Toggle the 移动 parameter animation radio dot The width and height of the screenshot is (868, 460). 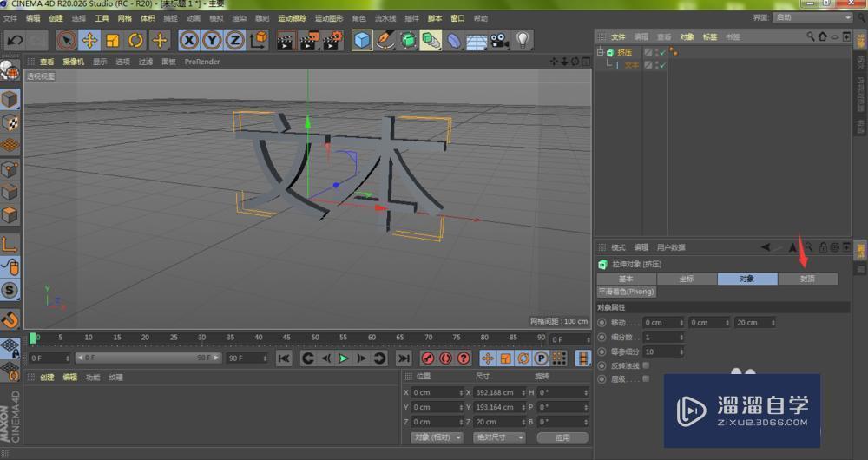click(x=602, y=323)
